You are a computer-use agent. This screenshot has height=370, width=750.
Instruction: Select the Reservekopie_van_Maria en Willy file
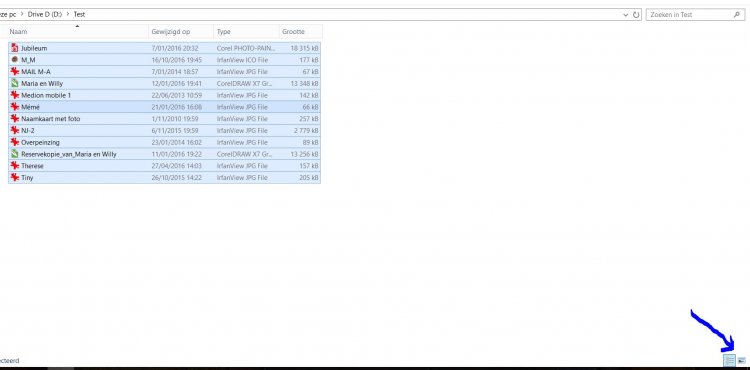point(165,154)
